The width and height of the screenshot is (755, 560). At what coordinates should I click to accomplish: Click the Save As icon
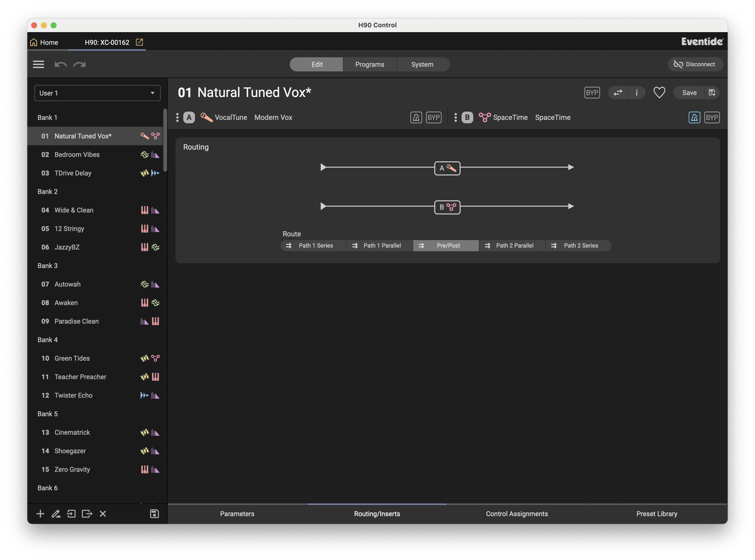point(712,93)
